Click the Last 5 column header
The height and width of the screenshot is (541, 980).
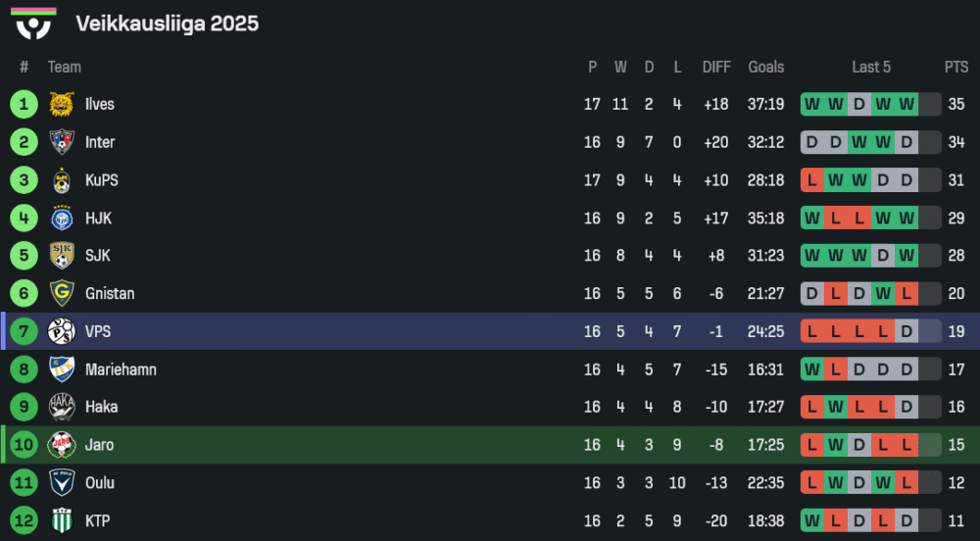point(871,68)
